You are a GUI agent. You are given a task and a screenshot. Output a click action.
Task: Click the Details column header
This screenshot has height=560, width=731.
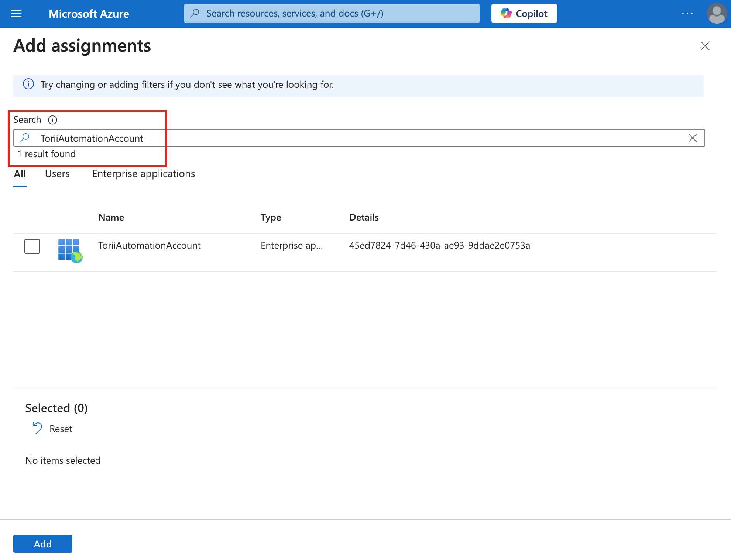(x=364, y=217)
